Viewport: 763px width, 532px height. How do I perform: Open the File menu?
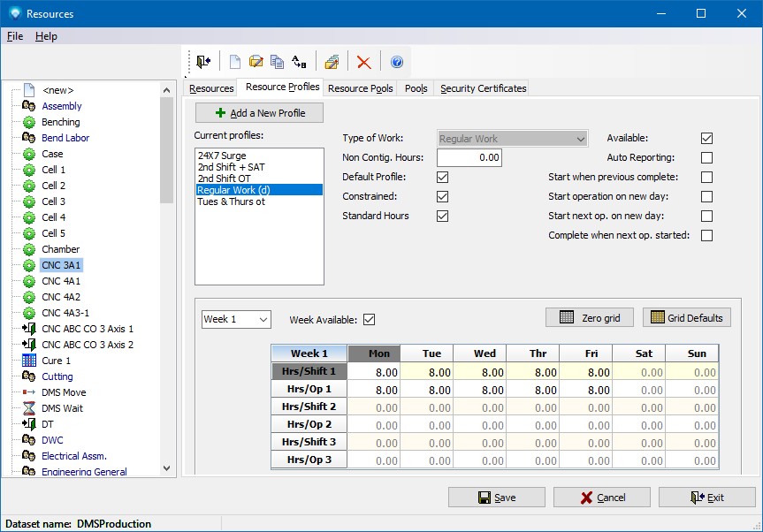tap(15, 36)
